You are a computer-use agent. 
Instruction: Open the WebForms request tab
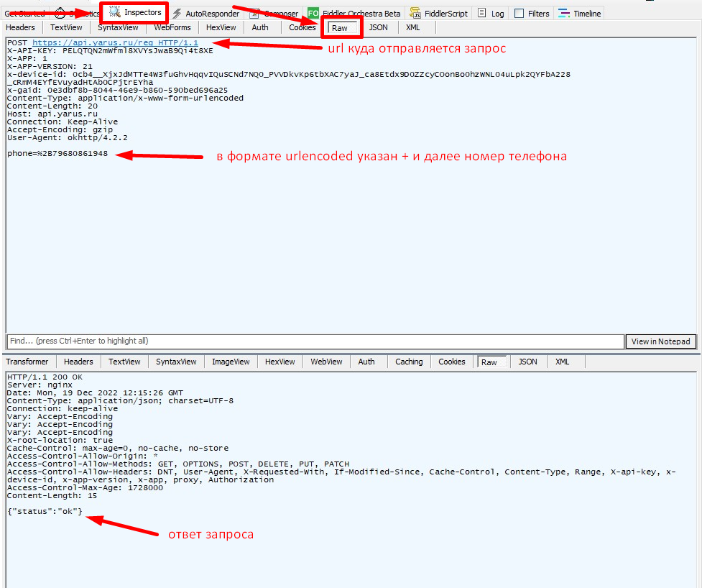tap(172, 27)
